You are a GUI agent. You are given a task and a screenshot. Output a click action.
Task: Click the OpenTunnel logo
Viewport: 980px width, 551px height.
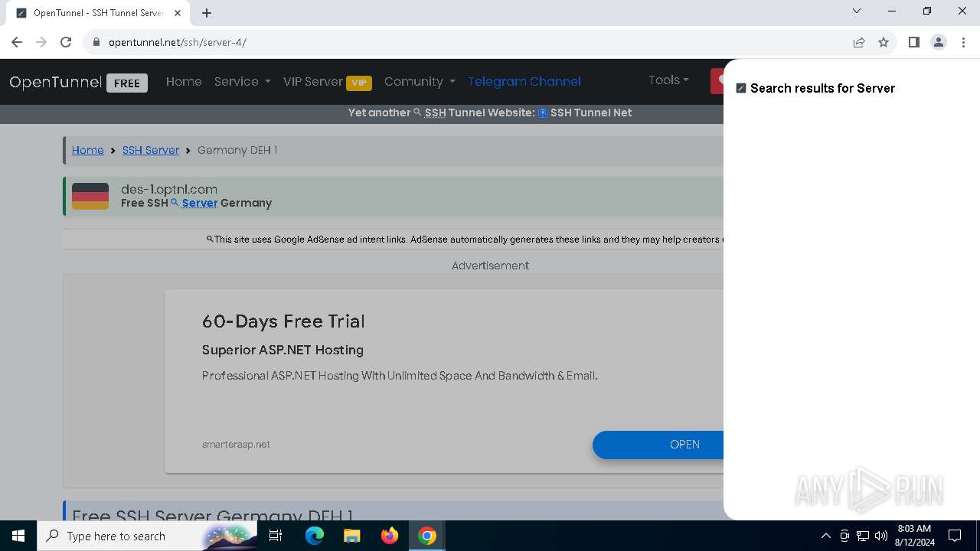[55, 82]
